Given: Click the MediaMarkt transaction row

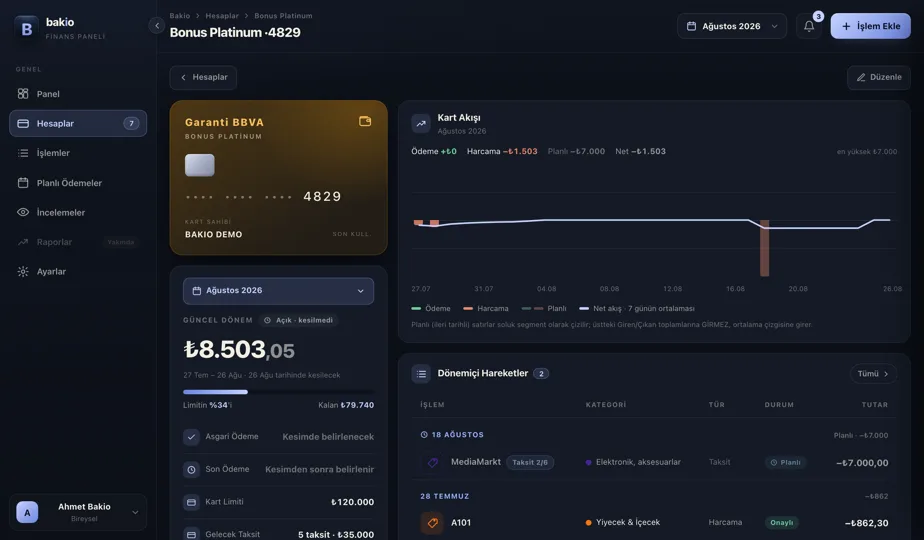Looking at the screenshot, I should [654, 463].
